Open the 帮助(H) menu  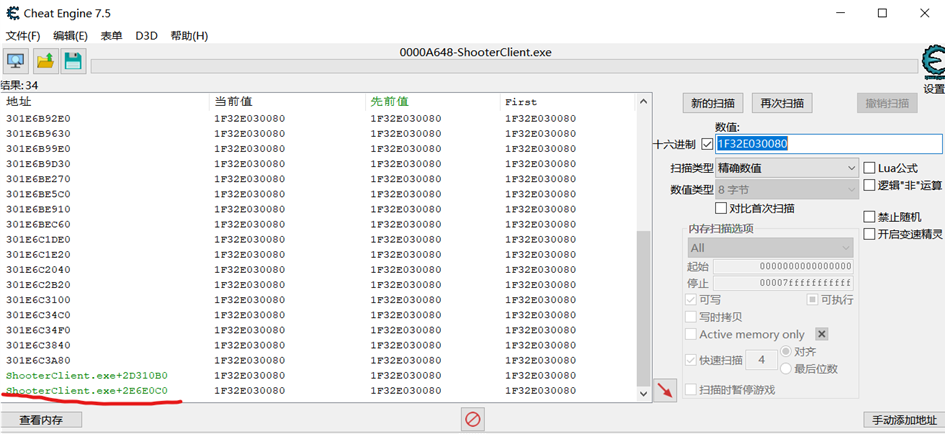[x=189, y=36]
